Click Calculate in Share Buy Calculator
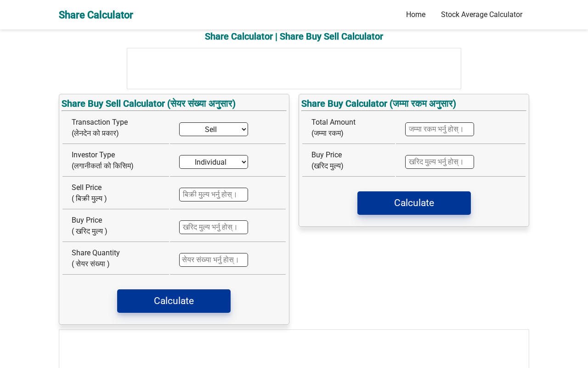Screen dimensions: 588x368 point(414,203)
